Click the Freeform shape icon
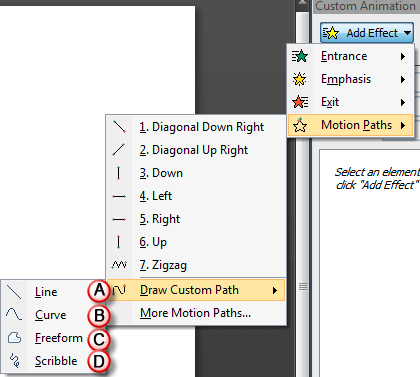The width and height of the screenshot is (420, 377). coord(14,338)
